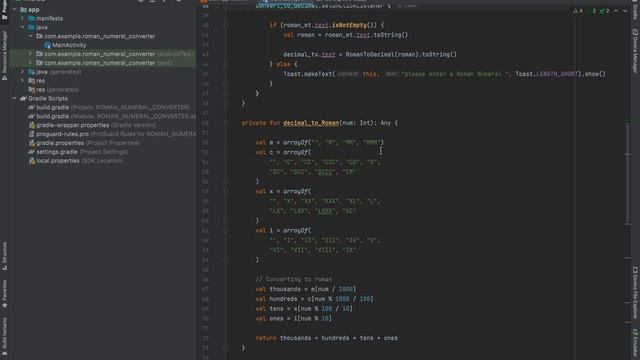Click the return thousands + hundreds statement
The image size is (640, 360).
(x=327, y=338)
